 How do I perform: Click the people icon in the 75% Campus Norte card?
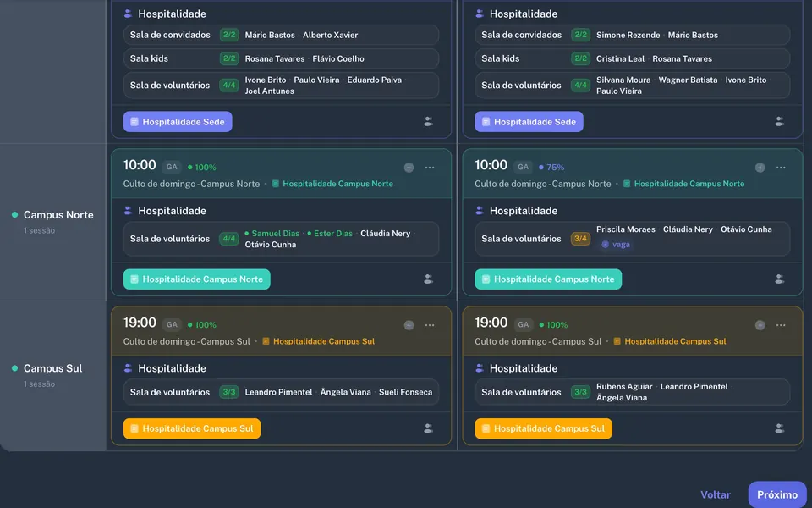tap(779, 279)
